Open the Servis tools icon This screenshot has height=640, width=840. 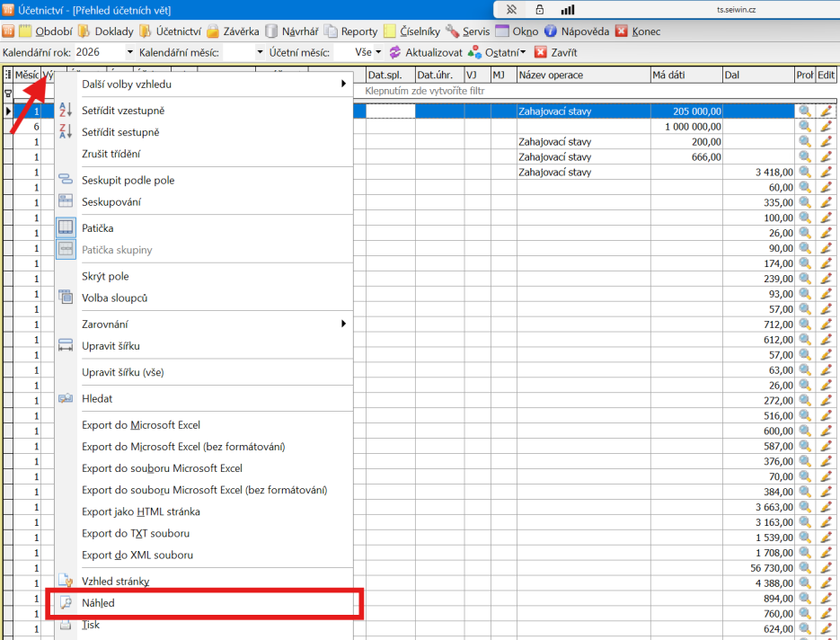coord(452,31)
